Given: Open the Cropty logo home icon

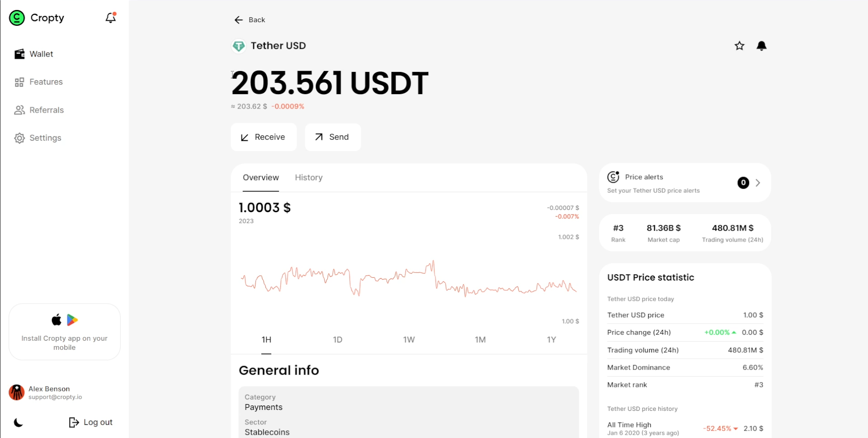Looking at the screenshot, I should [x=17, y=18].
